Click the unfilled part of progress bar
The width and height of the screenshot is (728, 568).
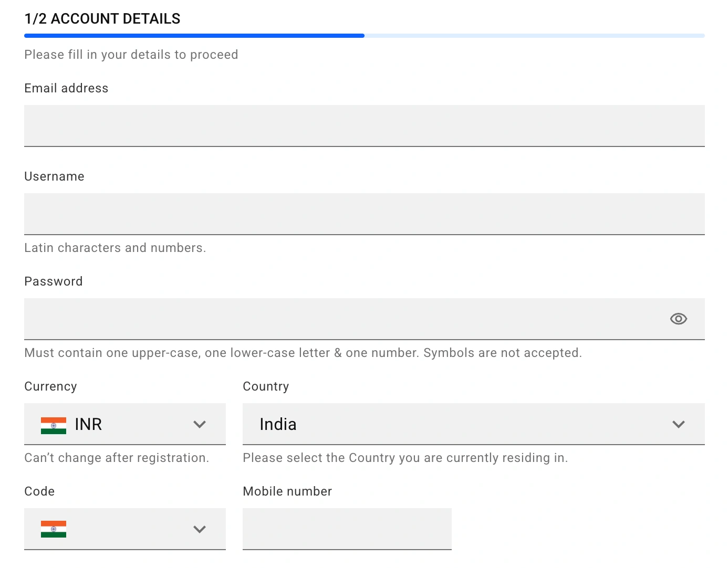point(534,36)
